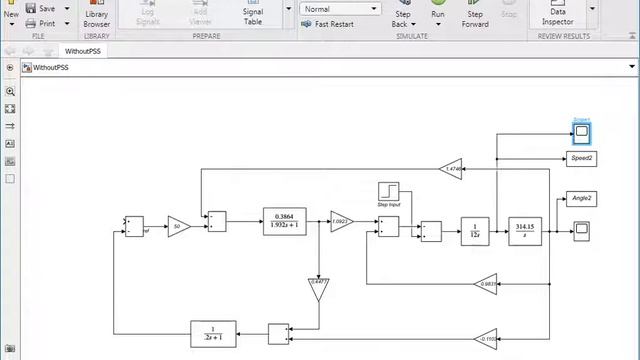Image resolution: width=640 pixels, height=360 pixels.
Task: Select the Angle2 output block
Action: 582,199
